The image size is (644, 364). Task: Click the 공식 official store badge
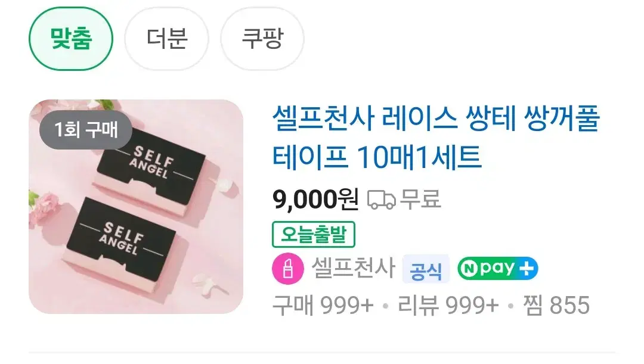point(426,269)
